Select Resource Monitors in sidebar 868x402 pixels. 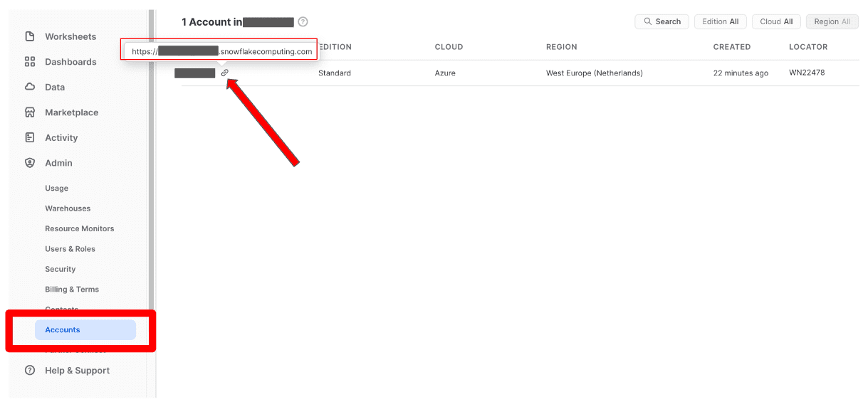(x=79, y=228)
